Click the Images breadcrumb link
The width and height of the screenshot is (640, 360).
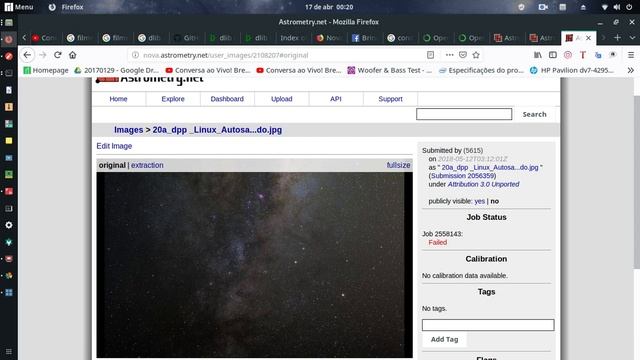click(129, 130)
